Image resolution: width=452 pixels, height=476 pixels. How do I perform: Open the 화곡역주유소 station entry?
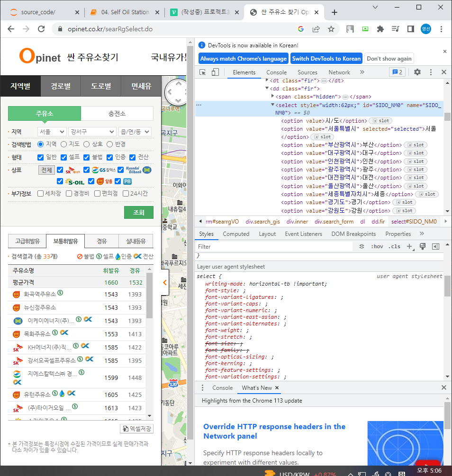click(x=40, y=294)
